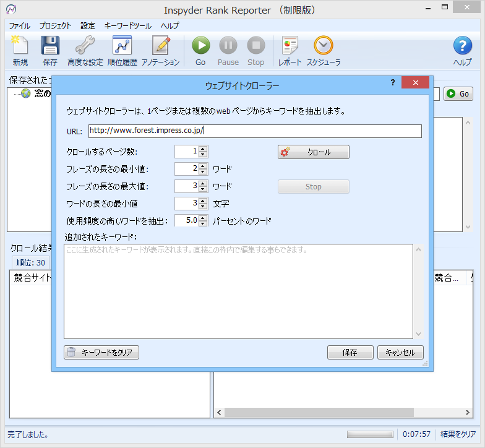This screenshot has width=485, height=448.
Task: Click the 5.0 percent value field
Action: click(187, 220)
